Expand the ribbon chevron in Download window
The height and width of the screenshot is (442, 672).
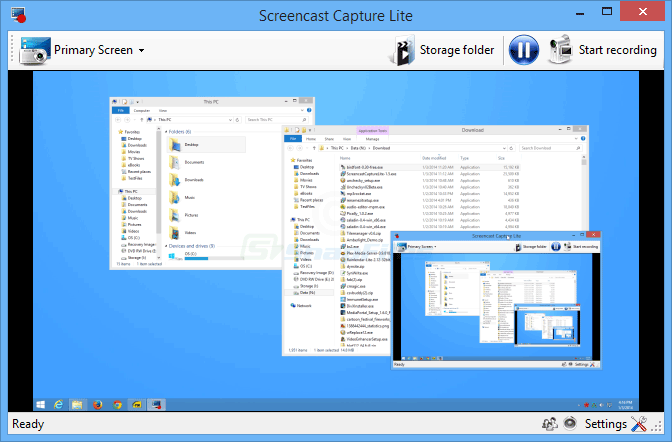576,138
